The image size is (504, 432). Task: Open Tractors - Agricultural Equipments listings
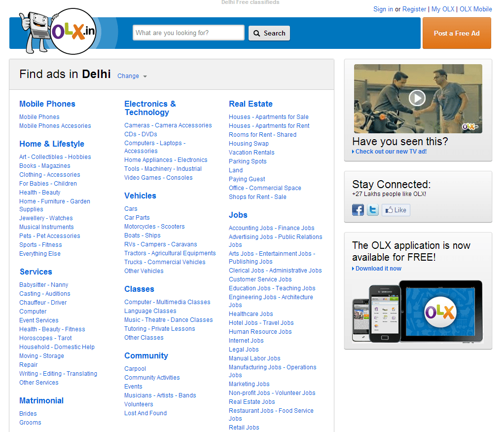[170, 253]
